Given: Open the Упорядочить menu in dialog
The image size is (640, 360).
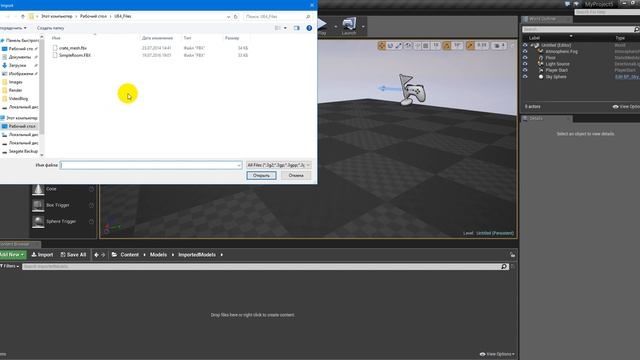Looking at the screenshot, I should point(13,28).
